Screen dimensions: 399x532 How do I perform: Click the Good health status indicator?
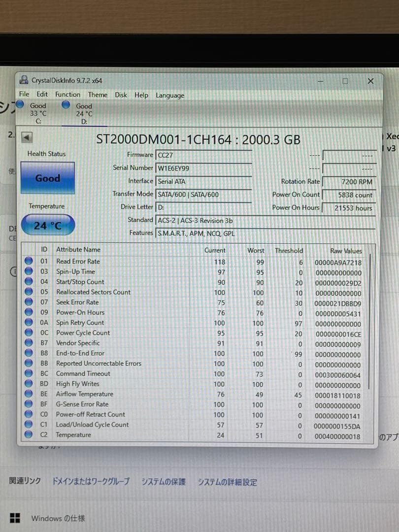(47, 178)
